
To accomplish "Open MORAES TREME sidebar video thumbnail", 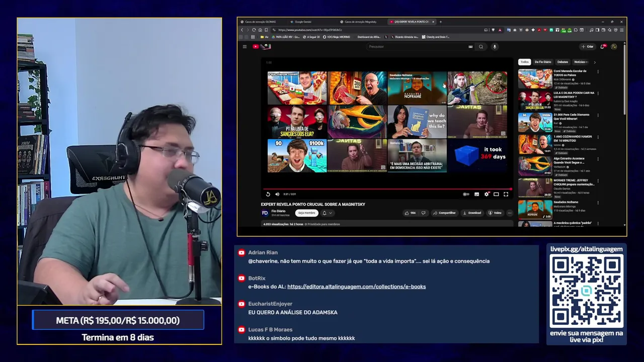I will (x=535, y=188).
